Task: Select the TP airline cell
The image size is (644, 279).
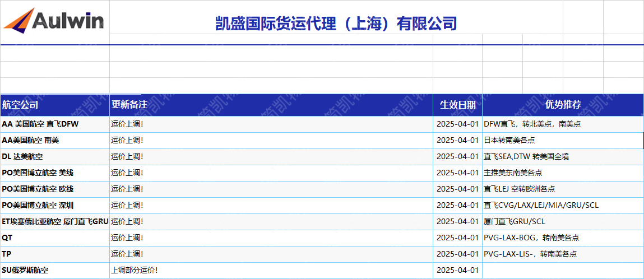Action: click(x=55, y=254)
